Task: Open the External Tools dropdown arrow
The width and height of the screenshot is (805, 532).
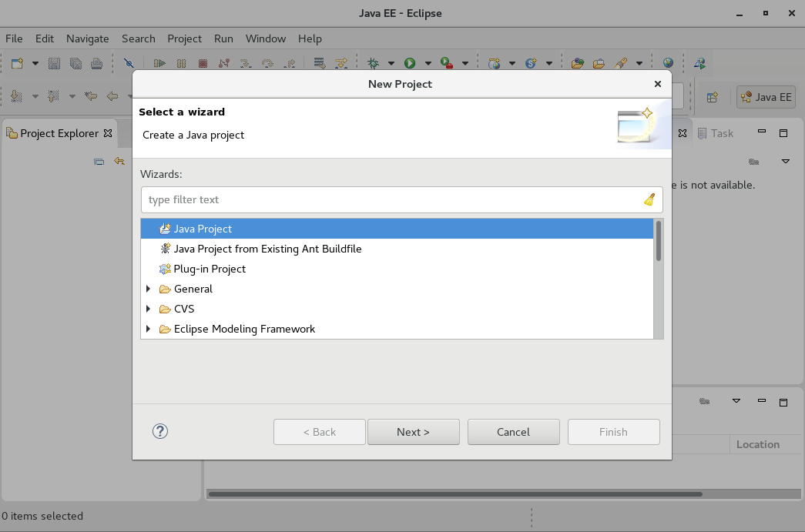Action: (x=465, y=64)
